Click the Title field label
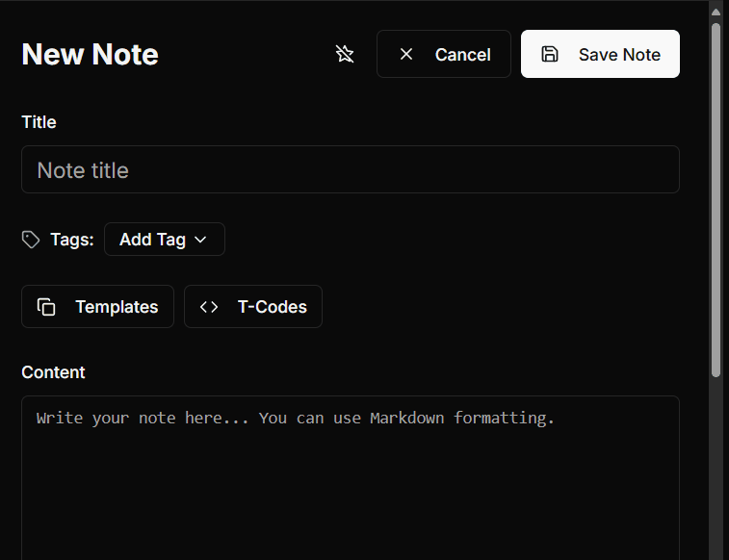Screen dimensions: 729x560 [39, 122]
